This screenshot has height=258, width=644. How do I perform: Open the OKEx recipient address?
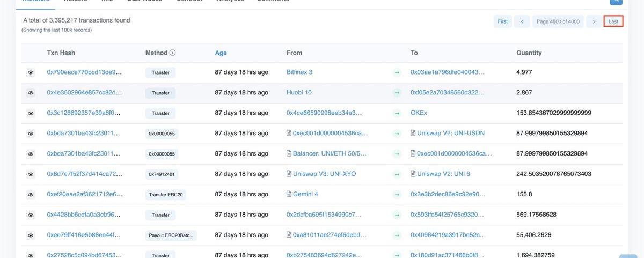(419, 113)
